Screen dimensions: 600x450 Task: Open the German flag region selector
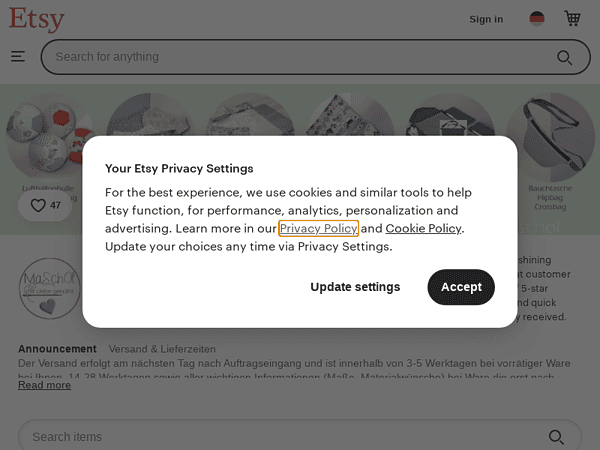[x=537, y=19]
